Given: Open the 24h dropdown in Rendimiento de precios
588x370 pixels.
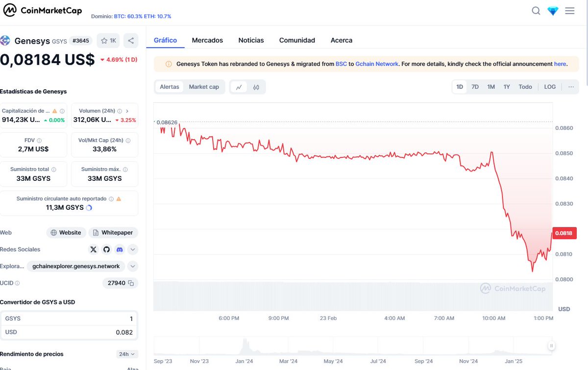Looking at the screenshot, I should (x=127, y=354).
